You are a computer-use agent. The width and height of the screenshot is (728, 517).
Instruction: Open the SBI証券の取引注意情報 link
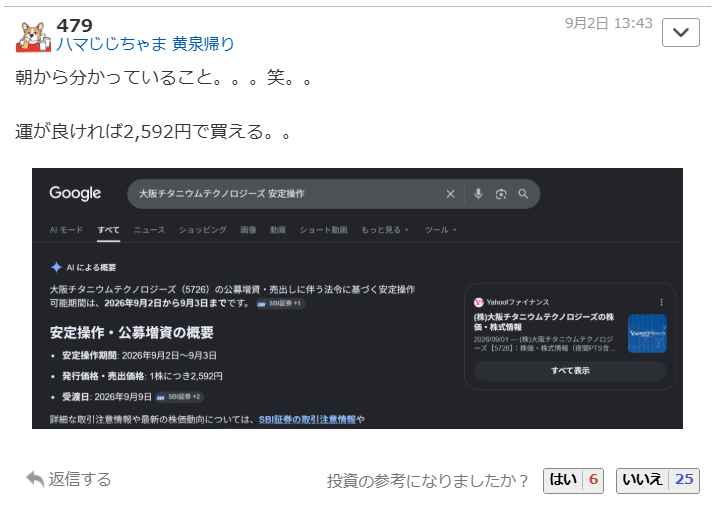coord(307,419)
